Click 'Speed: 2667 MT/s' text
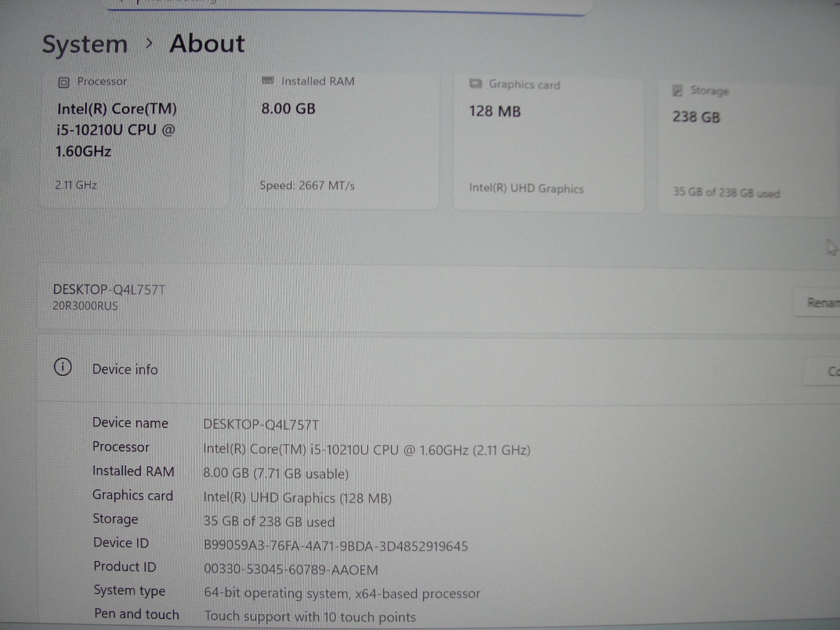Image resolution: width=840 pixels, height=630 pixels. (x=307, y=185)
